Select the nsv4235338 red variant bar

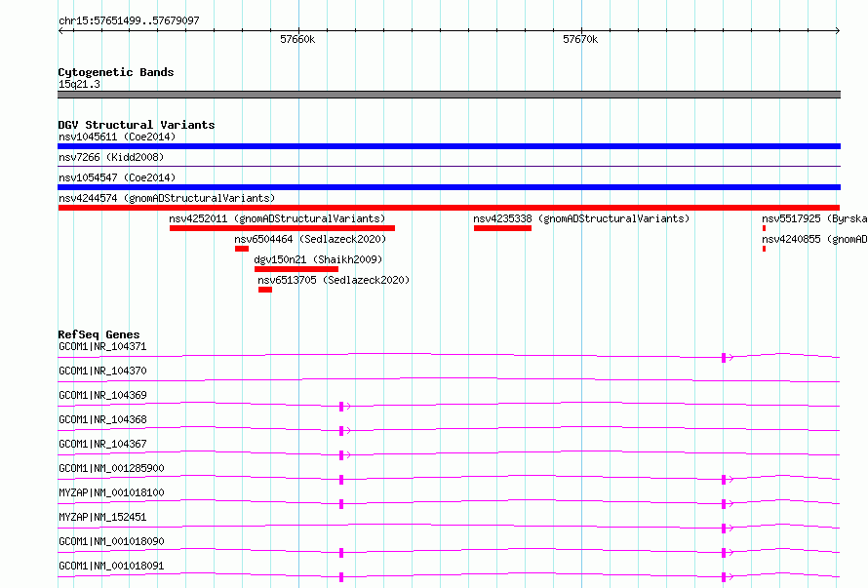pyautogui.click(x=502, y=228)
